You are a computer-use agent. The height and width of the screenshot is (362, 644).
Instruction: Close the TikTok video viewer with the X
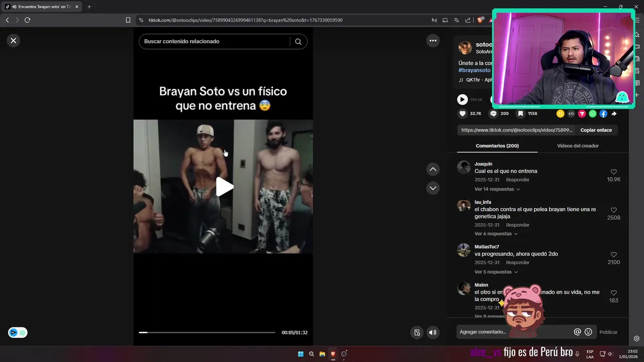pyautogui.click(x=14, y=41)
